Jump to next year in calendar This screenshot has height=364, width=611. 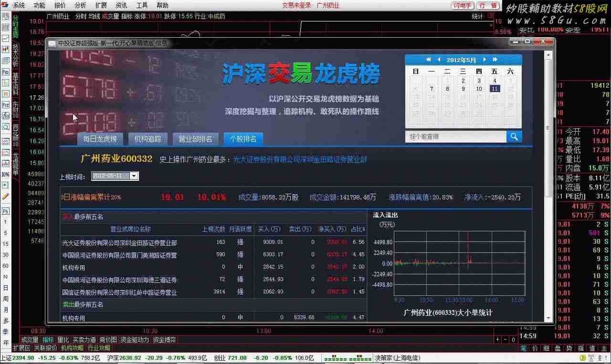point(495,60)
